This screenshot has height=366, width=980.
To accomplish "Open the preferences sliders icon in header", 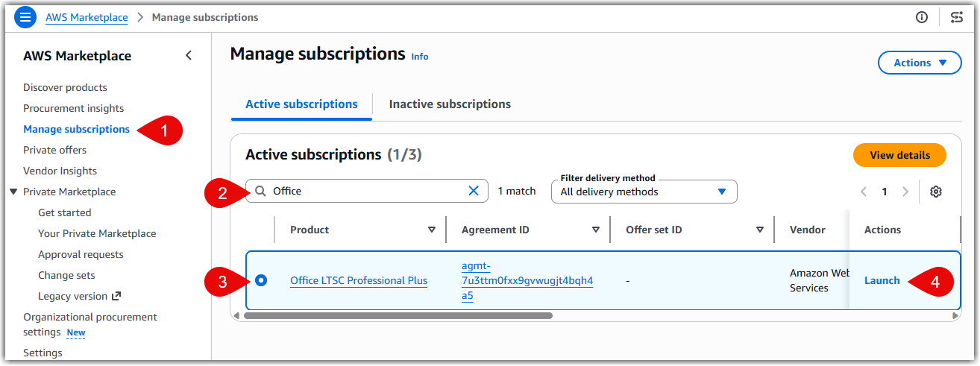I will (957, 17).
